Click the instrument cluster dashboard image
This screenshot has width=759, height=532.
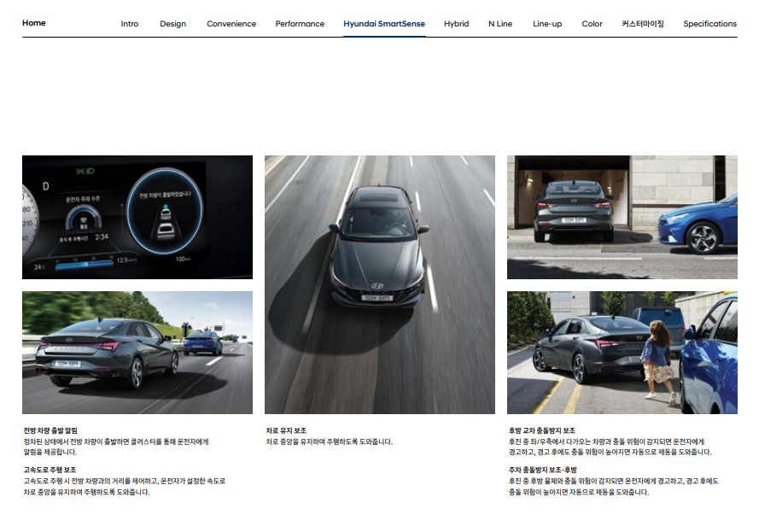(x=137, y=218)
